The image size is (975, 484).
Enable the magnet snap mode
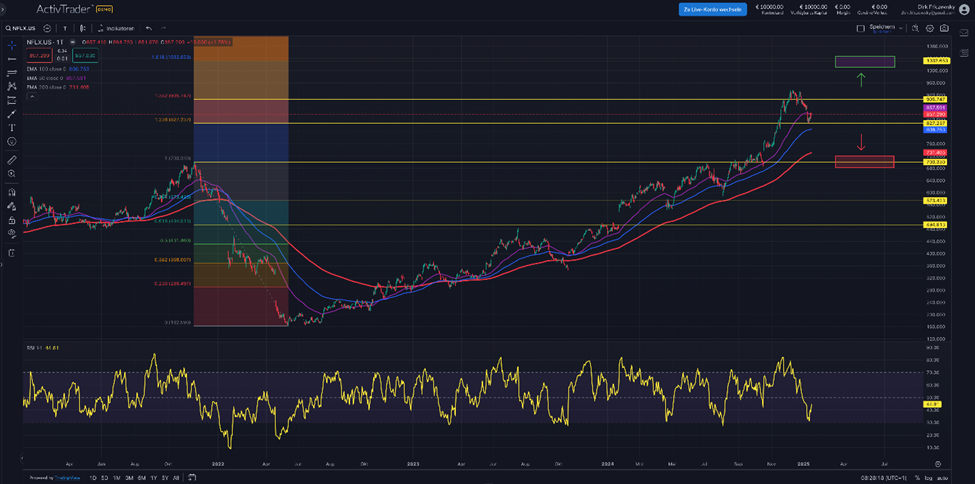click(x=11, y=191)
